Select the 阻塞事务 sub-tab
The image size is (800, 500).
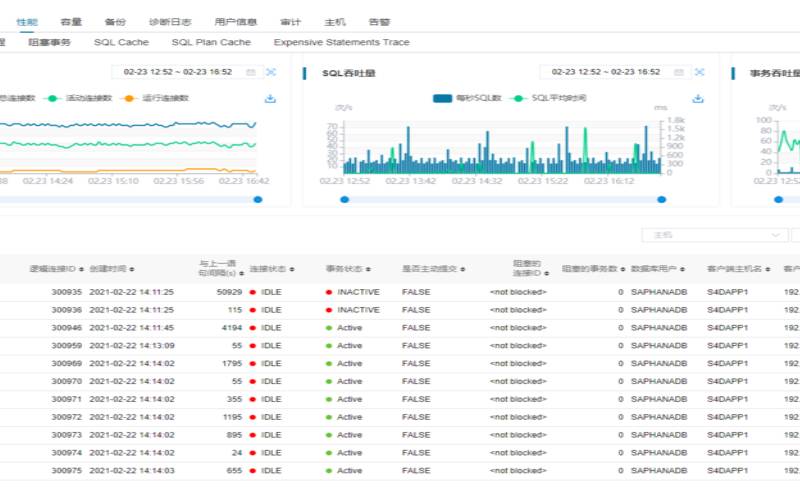pyautogui.click(x=49, y=42)
